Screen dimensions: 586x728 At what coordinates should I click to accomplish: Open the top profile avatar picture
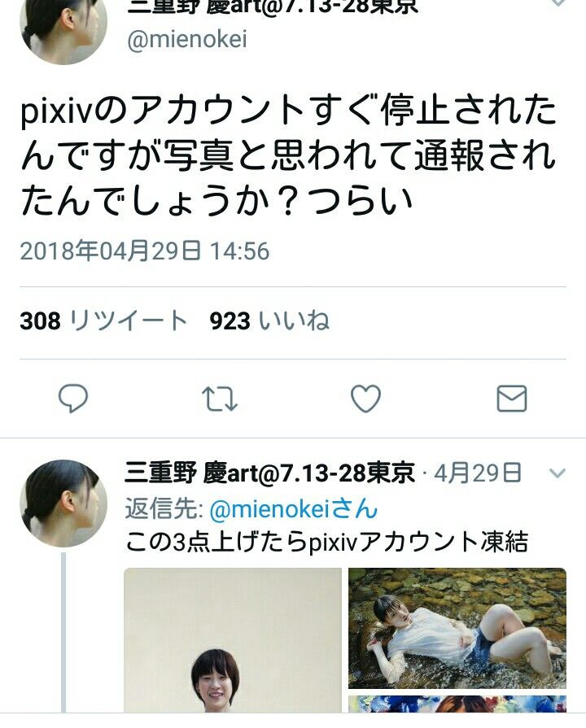pyautogui.click(x=63, y=27)
